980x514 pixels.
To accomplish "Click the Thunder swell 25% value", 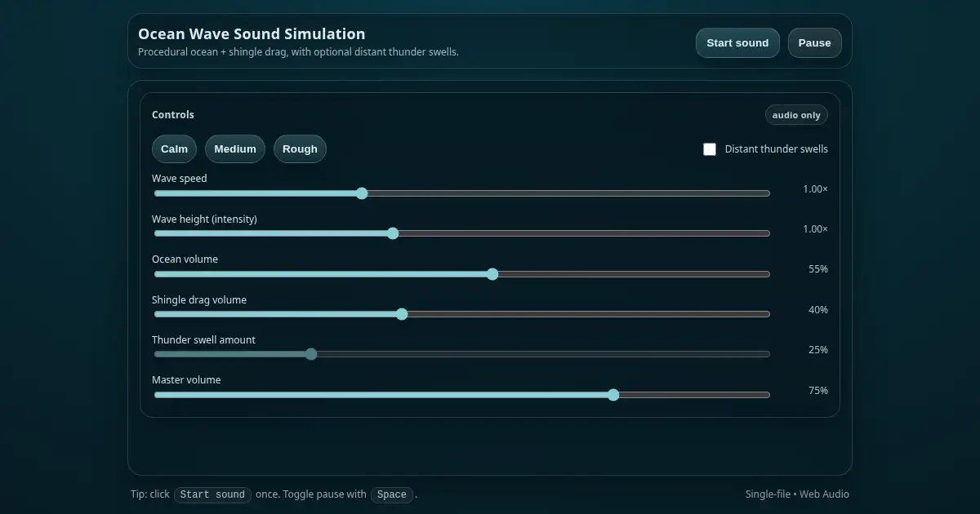I will click(x=818, y=350).
